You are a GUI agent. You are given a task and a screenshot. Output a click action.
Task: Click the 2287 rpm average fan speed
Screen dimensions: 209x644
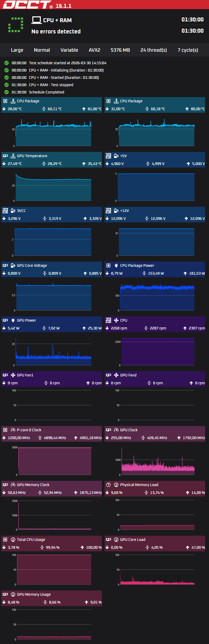[158, 328]
